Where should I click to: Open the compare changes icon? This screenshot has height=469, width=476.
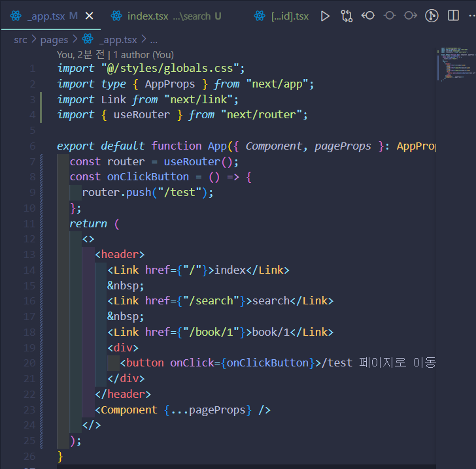pos(347,16)
